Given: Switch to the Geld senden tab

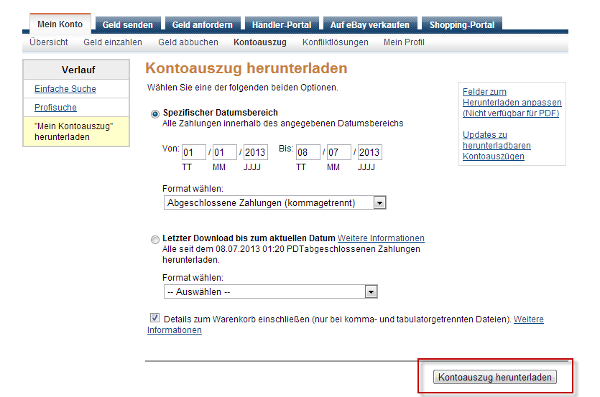Looking at the screenshot, I should [x=127, y=25].
